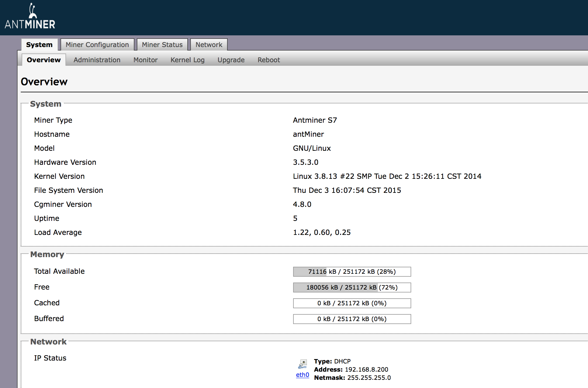Click the 'Uptime' label
The width and height of the screenshot is (588, 388).
point(47,219)
